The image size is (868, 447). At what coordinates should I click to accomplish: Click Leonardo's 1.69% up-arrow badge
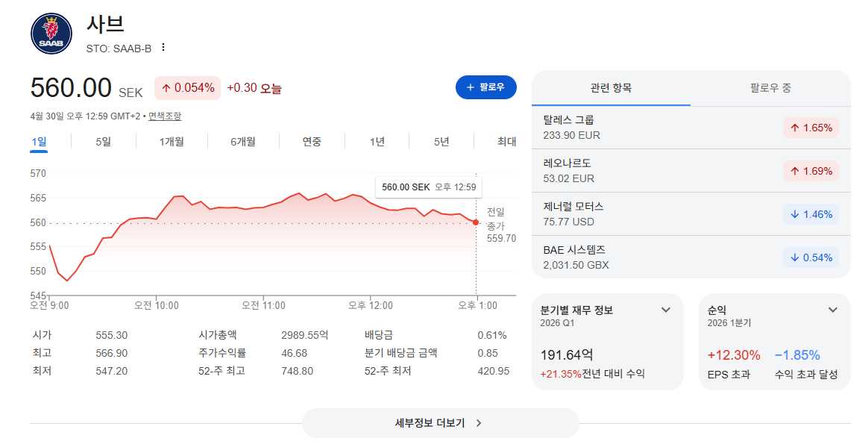811,171
